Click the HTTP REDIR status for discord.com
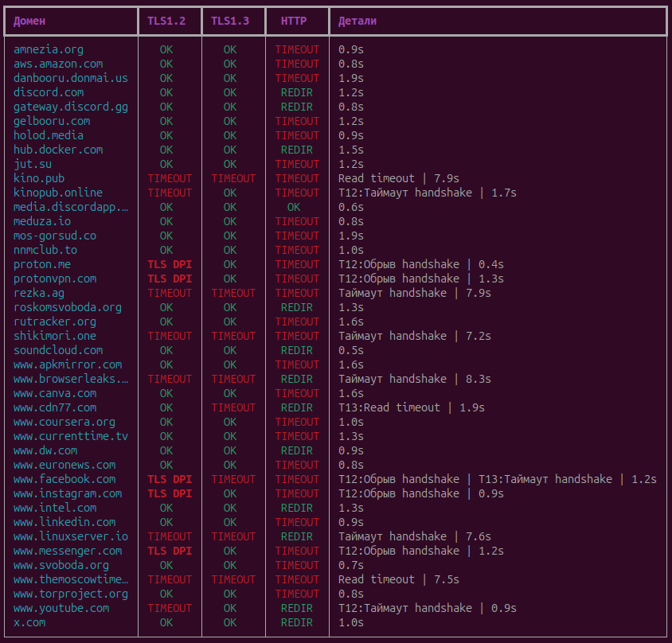The height and width of the screenshot is (643, 672). pos(297,92)
